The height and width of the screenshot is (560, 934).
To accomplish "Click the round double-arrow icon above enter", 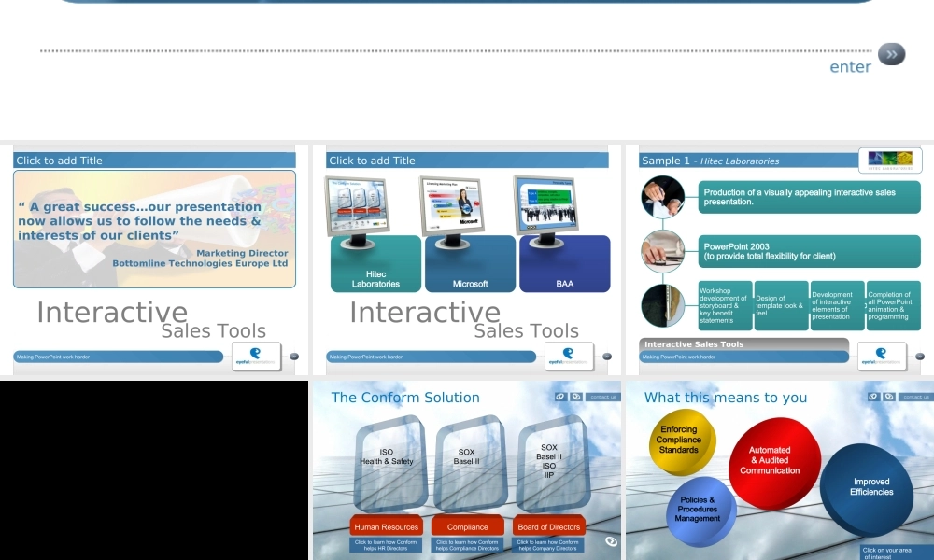I will click(x=891, y=54).
